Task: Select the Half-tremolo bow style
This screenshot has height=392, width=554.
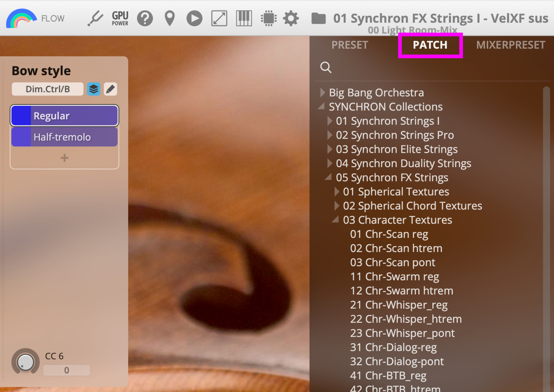Action: (x=64, y=137)
